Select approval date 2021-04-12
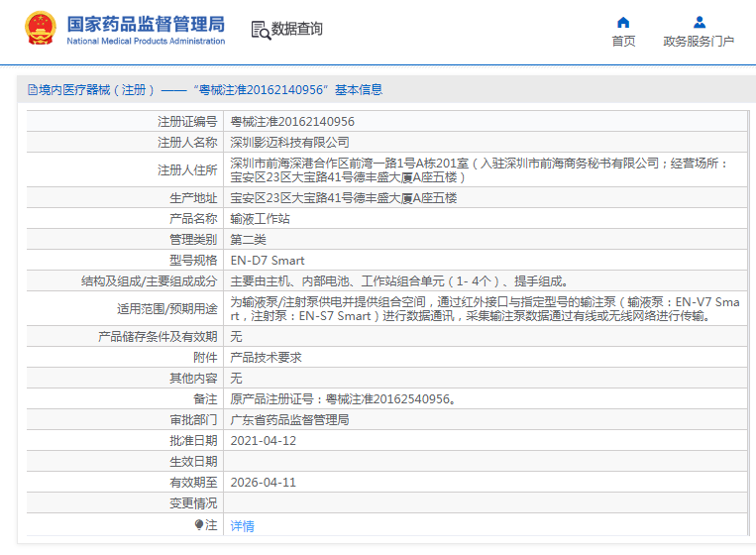Image resolution: width=756 pixels, height=555 pixels. (264, 441)
